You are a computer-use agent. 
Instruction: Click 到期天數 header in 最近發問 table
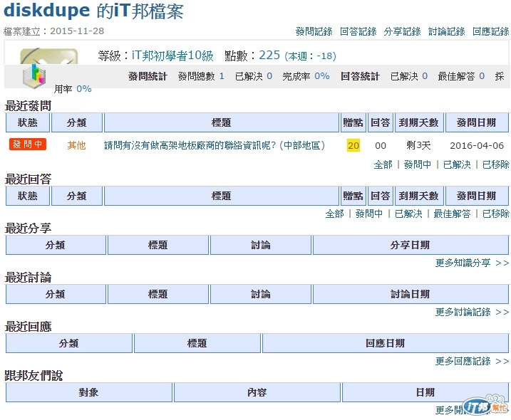tap(419, 122)
